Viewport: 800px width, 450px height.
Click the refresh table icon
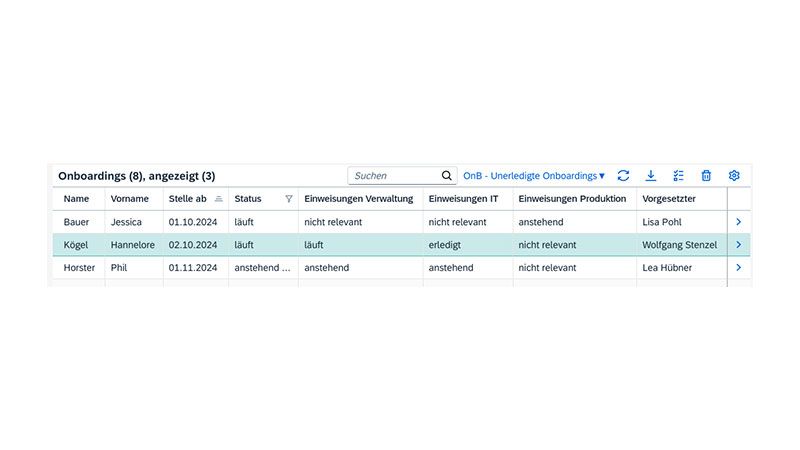point(623,176)
